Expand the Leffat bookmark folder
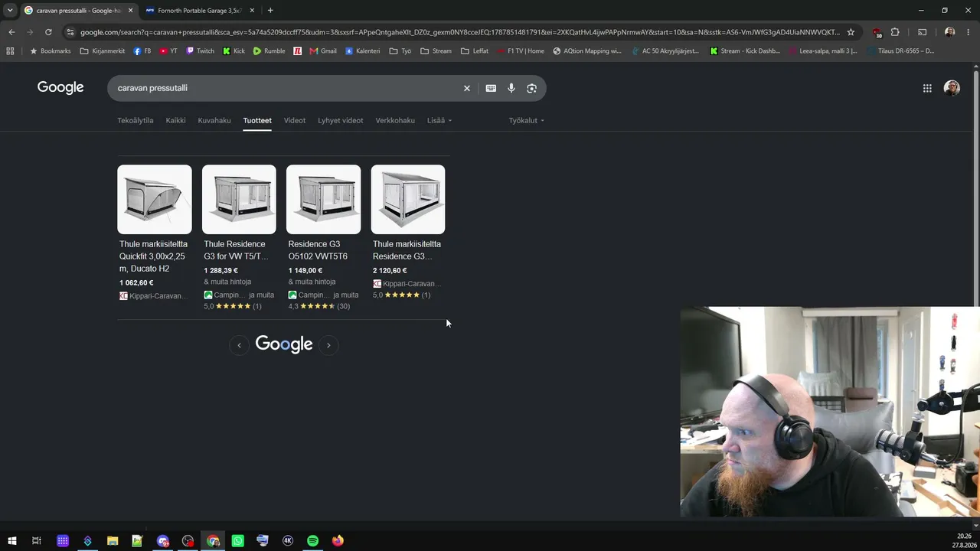The height and width of the screenshot is (551, 980). (x=475, y=51)
